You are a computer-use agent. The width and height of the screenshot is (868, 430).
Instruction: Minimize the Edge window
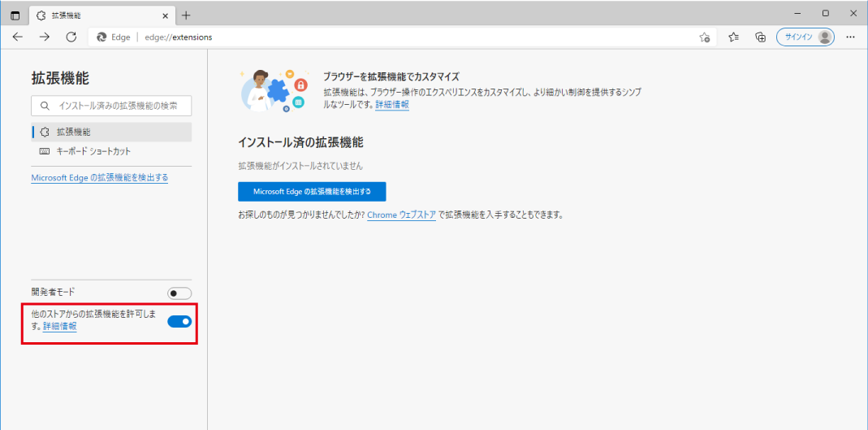point(797,13)
